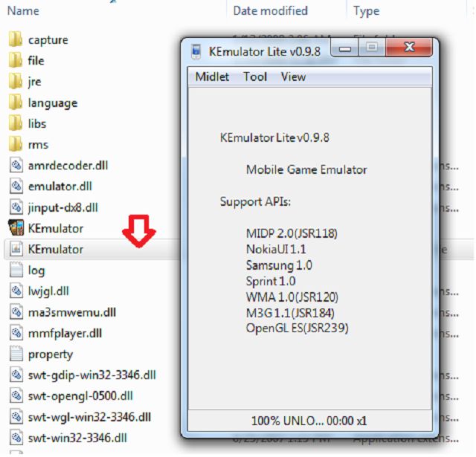Open the Tool menu
The width and height of the screenshot is (476, 457).
coord(255,77)
